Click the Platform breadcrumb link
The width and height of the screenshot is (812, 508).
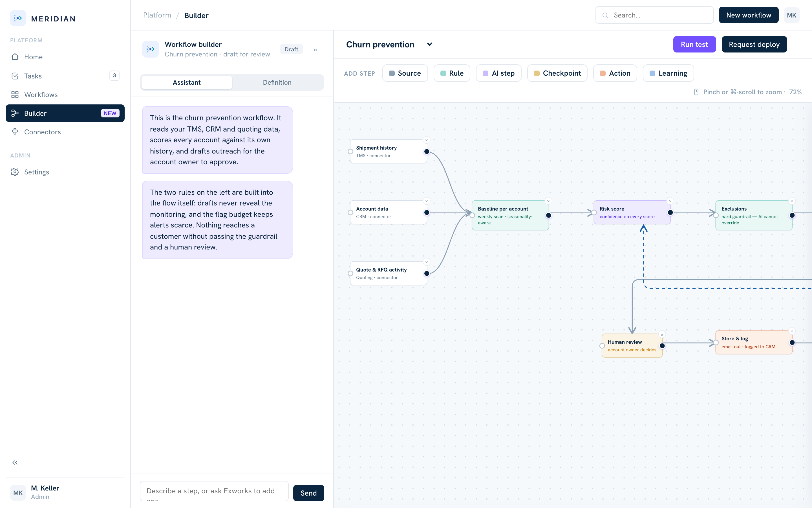point(157,15)
